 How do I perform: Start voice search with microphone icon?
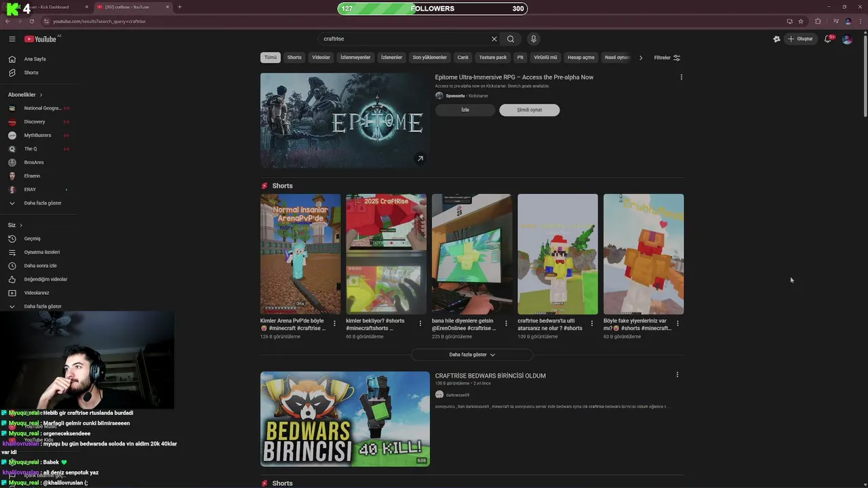(534, 39)
